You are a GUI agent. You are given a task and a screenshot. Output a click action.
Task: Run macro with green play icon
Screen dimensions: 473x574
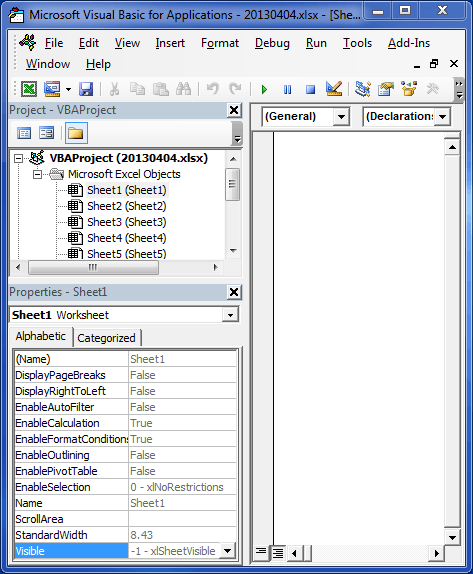(264, 89)
